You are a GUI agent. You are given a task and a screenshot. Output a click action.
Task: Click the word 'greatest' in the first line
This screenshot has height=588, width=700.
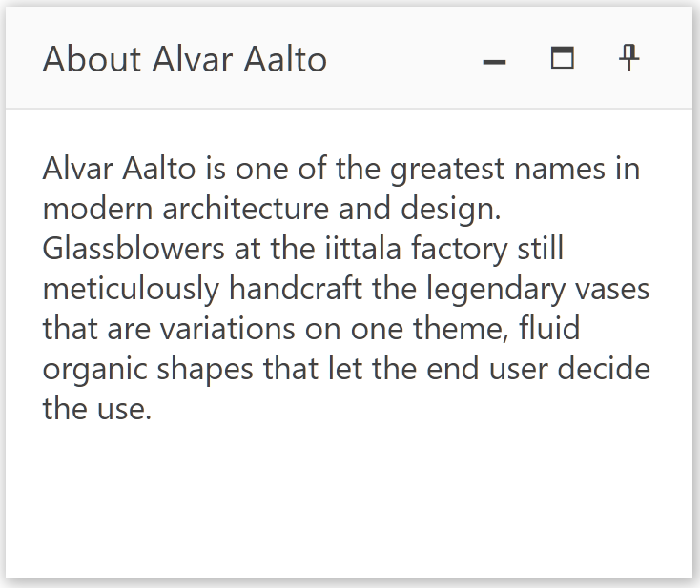pos(447,169)
